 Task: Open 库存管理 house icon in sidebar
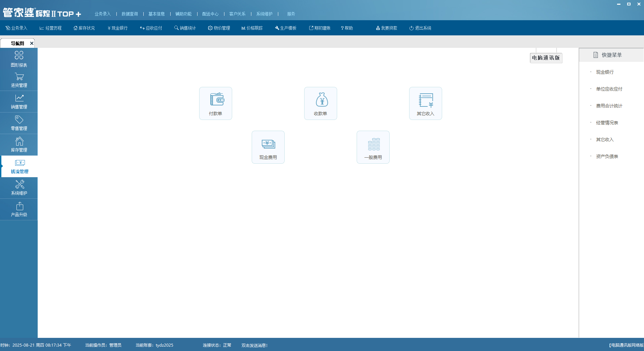pyautogui.click(x=19, y=145)
